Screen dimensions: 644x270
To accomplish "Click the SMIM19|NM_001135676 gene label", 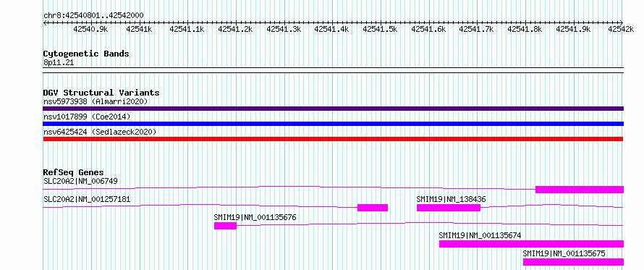I will coord(255,217).
